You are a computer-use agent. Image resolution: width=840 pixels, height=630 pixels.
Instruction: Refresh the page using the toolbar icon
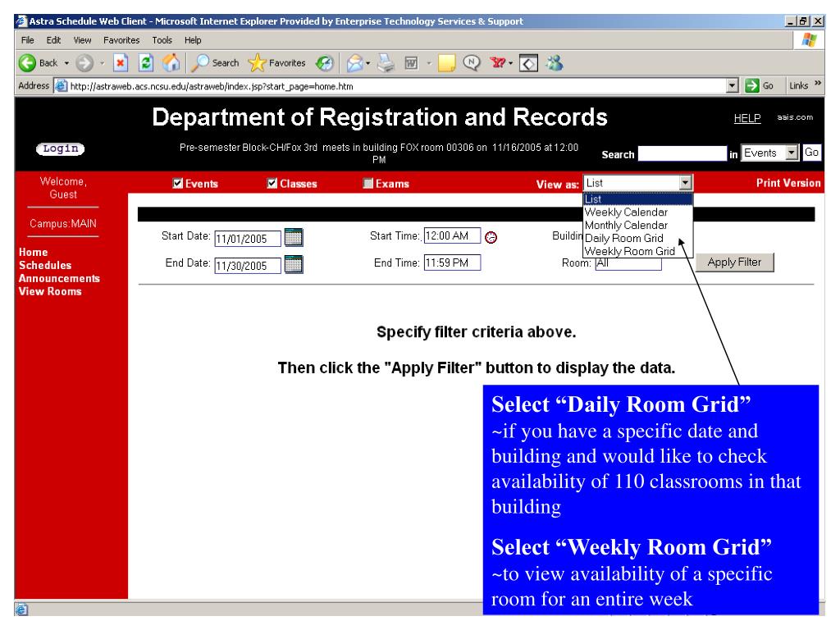146,63
